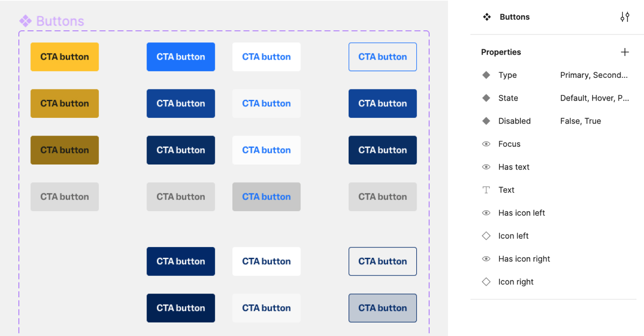Open Type values 'Primary, Second...'
Image resolution: width=644 pixels, height=336 pixels.
[x=594, y=75]
